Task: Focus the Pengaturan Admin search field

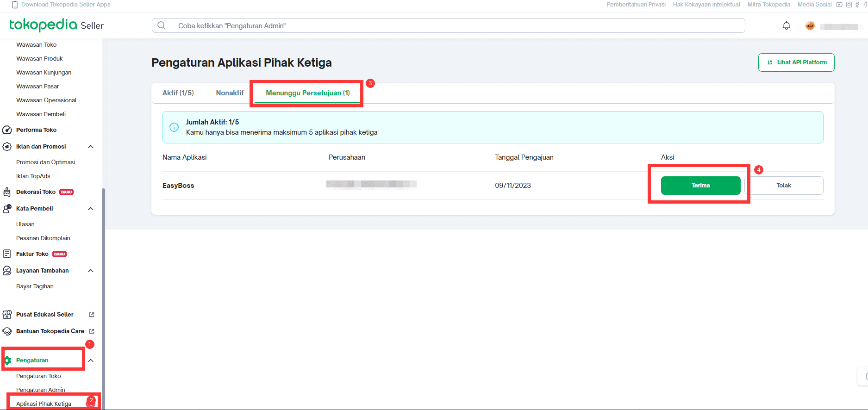Action: point(448,25)
